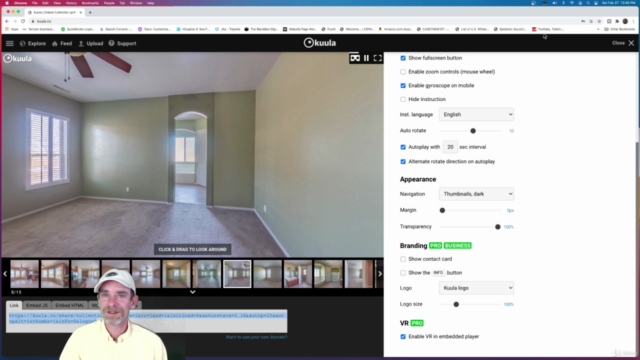Image resolution: width=640 pixels, height=360 pixels.
Task: Click the autoplay seconds interval field
Action: tap(450, 147)
